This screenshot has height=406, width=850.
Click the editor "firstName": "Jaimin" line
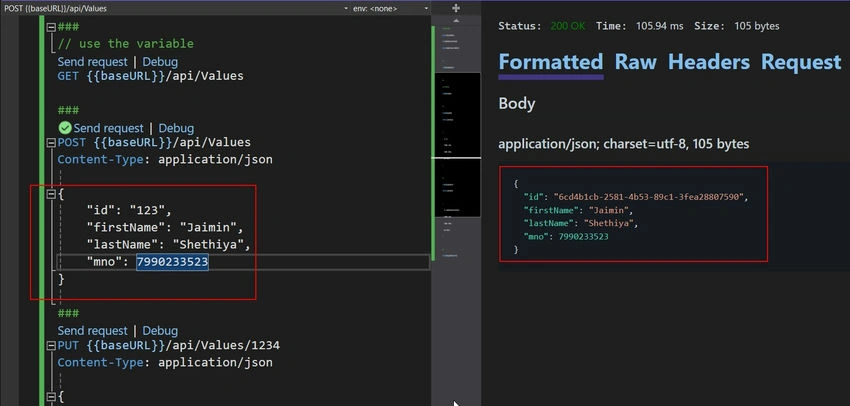(165, 228)
